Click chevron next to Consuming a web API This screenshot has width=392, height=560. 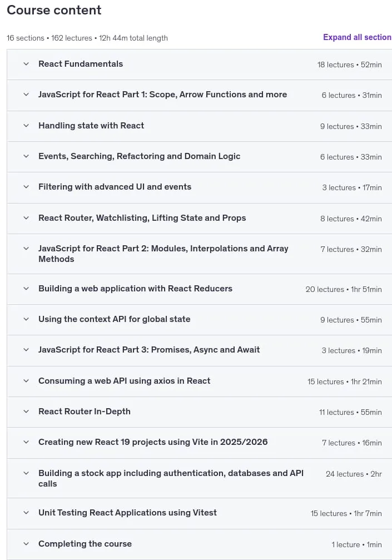tap(26, 381)
